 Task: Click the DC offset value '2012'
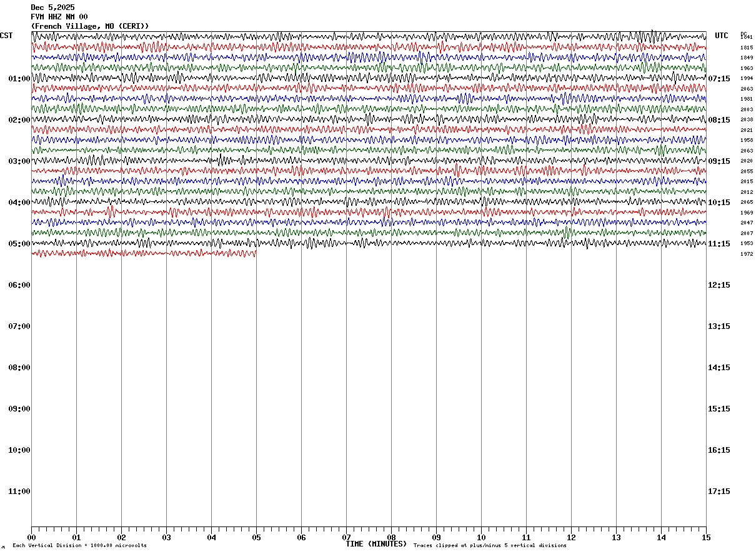[x=747, y=192]
